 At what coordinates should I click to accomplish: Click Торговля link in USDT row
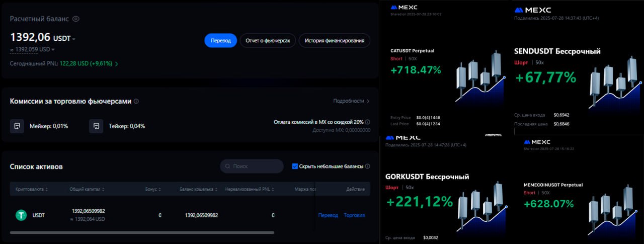[x=354, y=215]
